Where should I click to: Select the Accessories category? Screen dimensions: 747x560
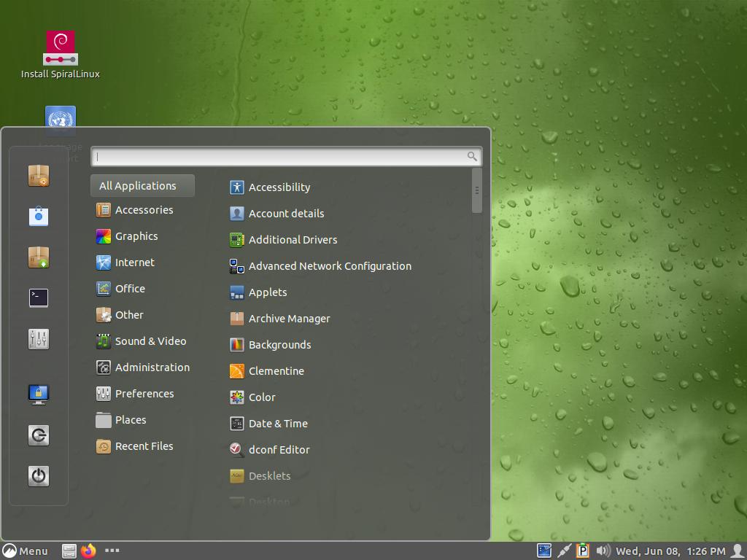134,210
